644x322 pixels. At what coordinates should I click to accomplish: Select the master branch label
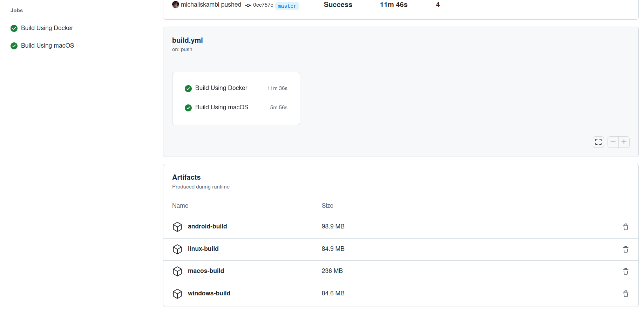pos(287,6)
